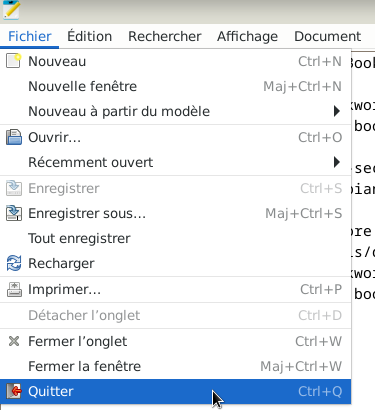Expand the Récemment ouvert submenu arrow
This screenshot has height=410, width=375.
tap(337, 162)
